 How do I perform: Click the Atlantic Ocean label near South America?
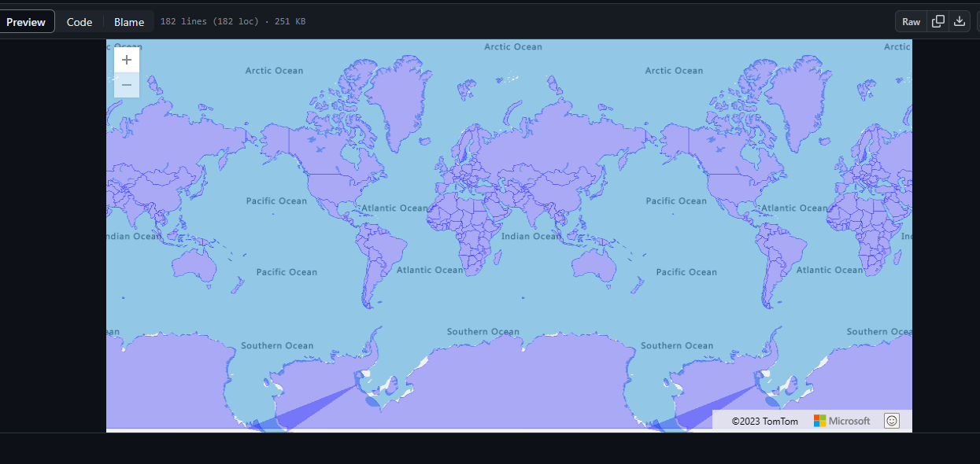tap(428, 269)
